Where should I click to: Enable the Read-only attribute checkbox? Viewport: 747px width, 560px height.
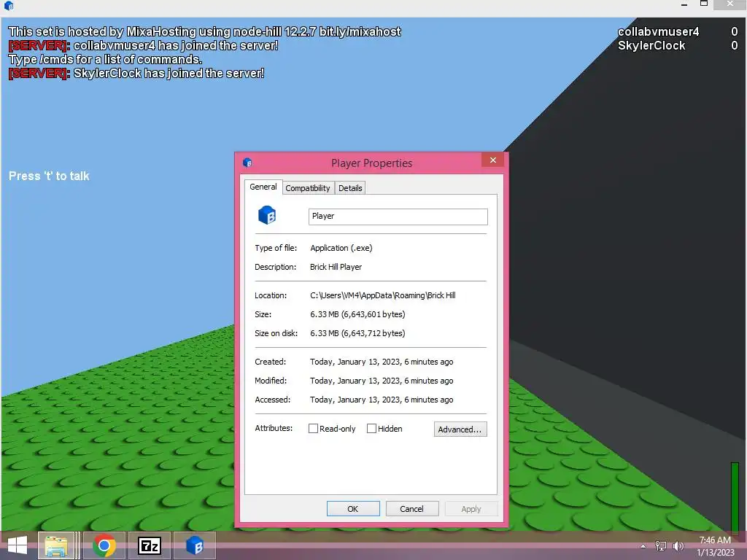click(314, 429)
